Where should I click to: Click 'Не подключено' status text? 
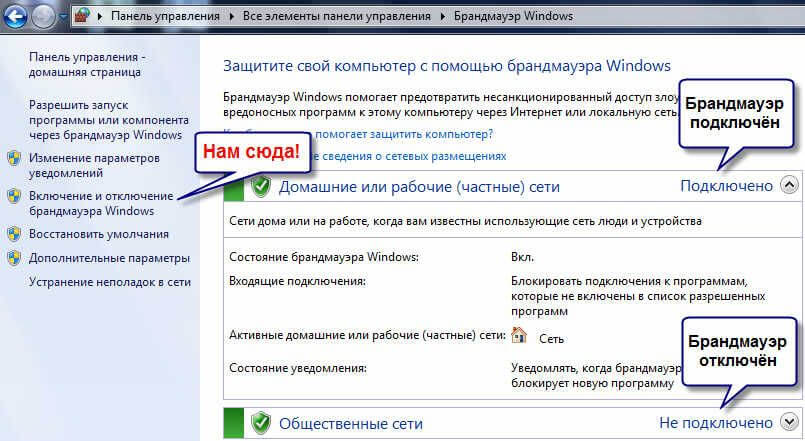click(x=716, y=423)
